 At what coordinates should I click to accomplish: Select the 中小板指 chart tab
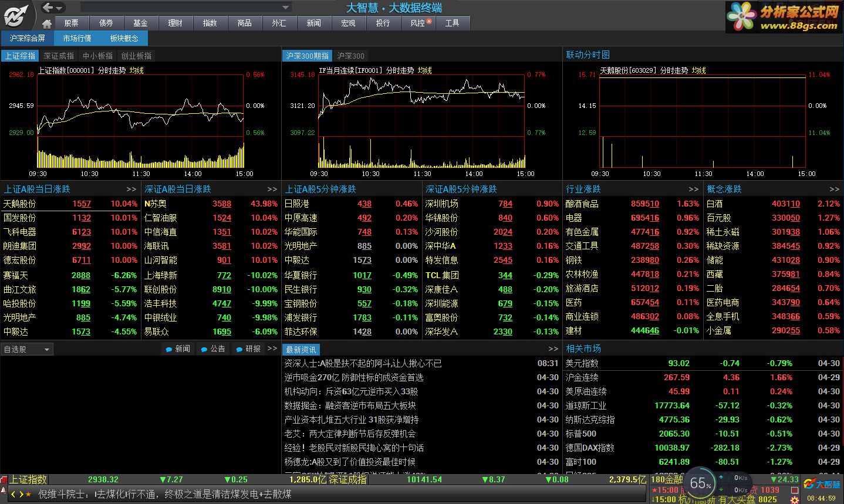coord(97,56)
